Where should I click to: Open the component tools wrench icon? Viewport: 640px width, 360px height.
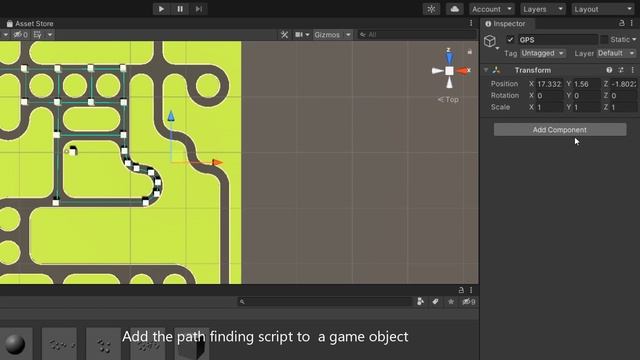point(284,35)
